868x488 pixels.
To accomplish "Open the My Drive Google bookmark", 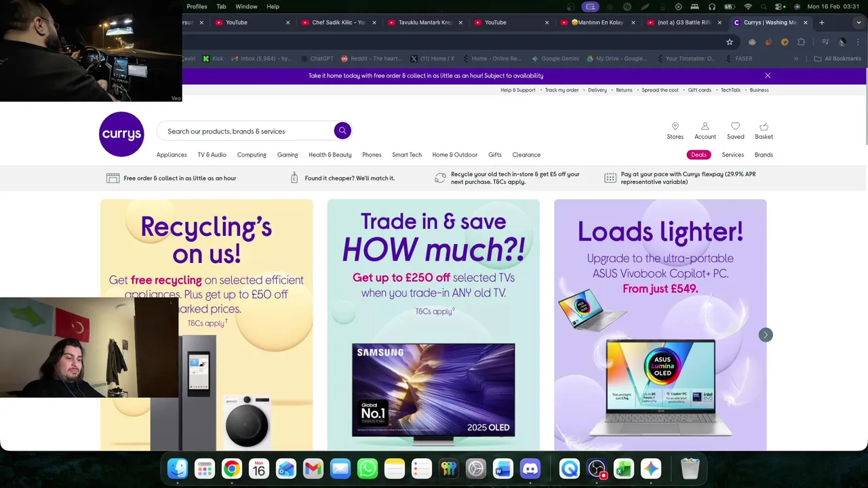I will pos(616,59).
